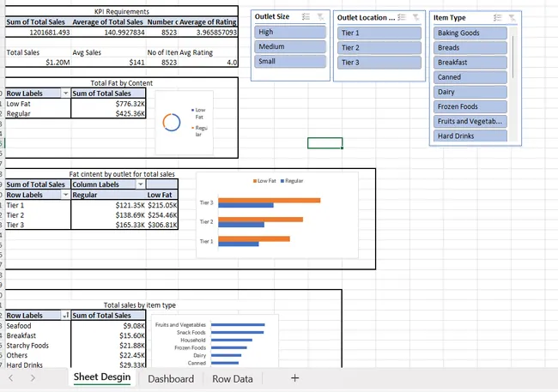Toggle multi-select in Outlet Location slicer

402,17
